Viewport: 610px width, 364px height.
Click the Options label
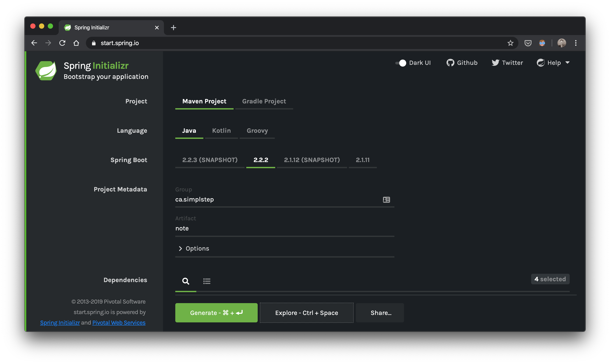tap(197, 249)
